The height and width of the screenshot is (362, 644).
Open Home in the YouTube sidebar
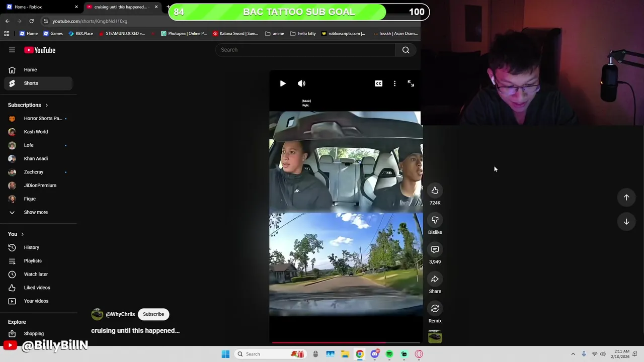38,70
